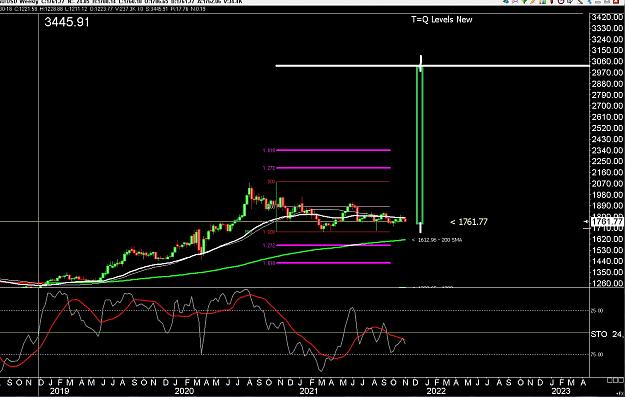
Task: Click the 2340.00 price axis label
Action: (x=607, y=150)
